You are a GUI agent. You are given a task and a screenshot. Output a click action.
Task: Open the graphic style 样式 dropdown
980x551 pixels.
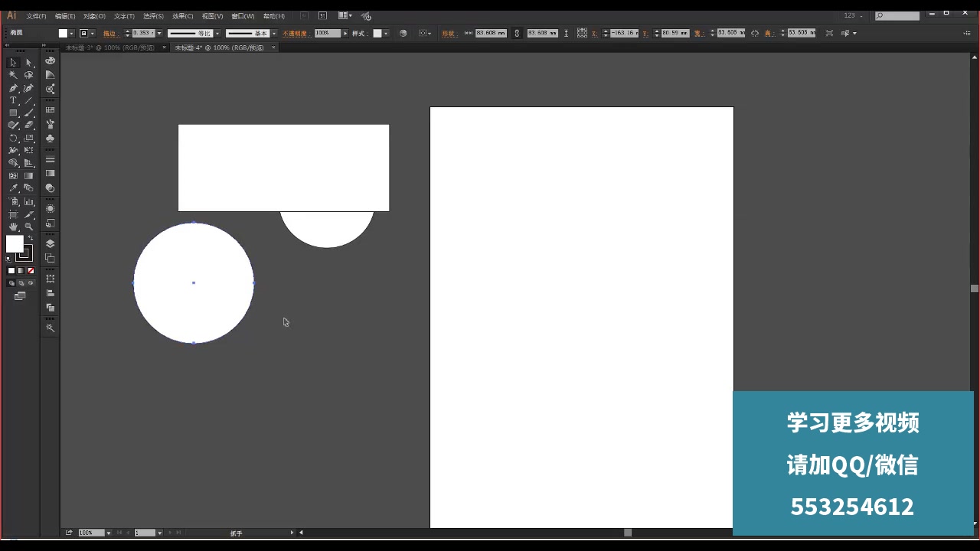(386, 33)
